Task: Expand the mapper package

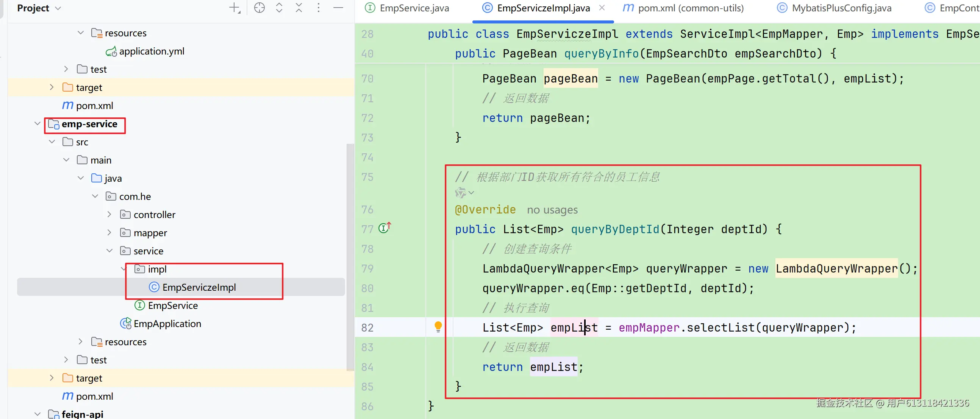Action: pos(109,233)
